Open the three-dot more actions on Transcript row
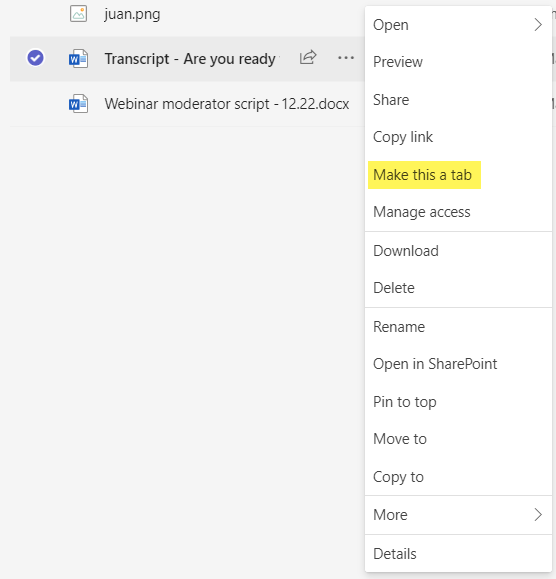The height and width of the screenshot is (579, 556). click(x=346, y=58)
